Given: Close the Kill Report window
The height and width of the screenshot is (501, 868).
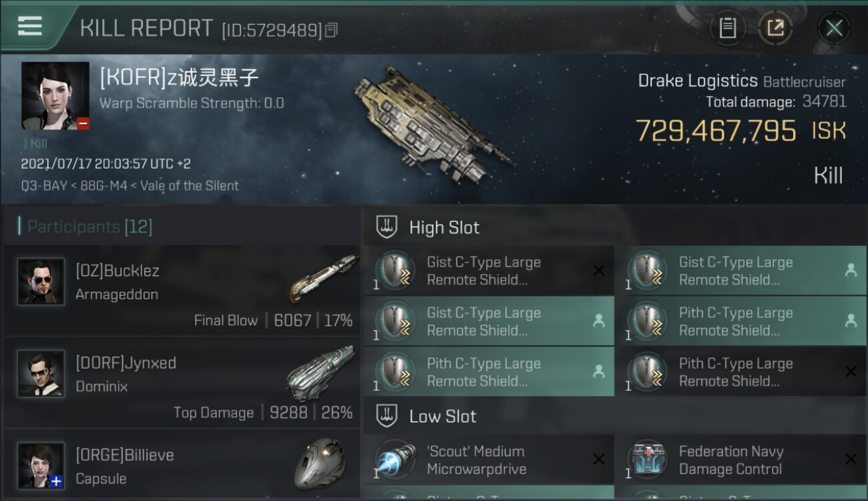Looking at the screenshot, I should (834, 28).
